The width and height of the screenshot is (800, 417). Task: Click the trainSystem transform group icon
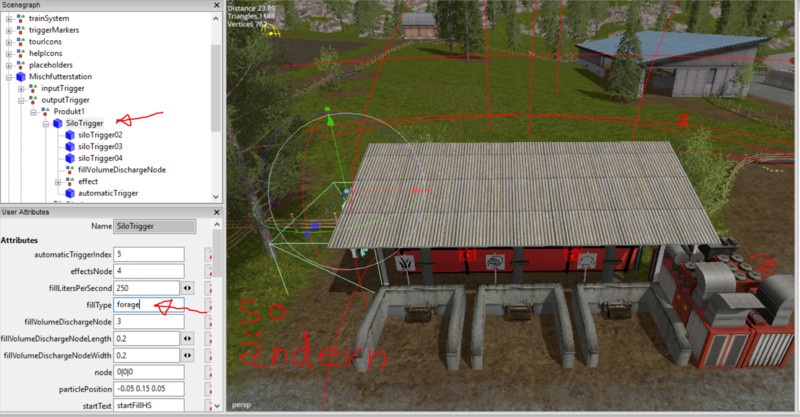coord(21,18)
